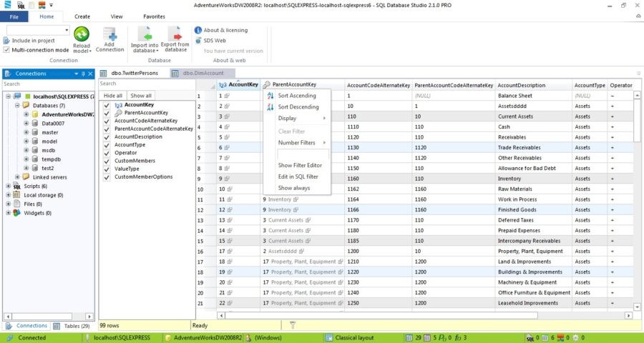The width and height of the screenshot is (644, 343).
Task: Choose Edit in SQL filter
Action: [296, 177]
